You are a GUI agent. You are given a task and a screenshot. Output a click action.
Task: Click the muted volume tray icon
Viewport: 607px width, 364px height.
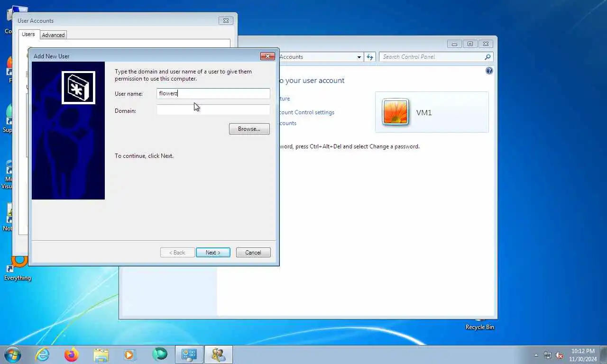[560, 355]
